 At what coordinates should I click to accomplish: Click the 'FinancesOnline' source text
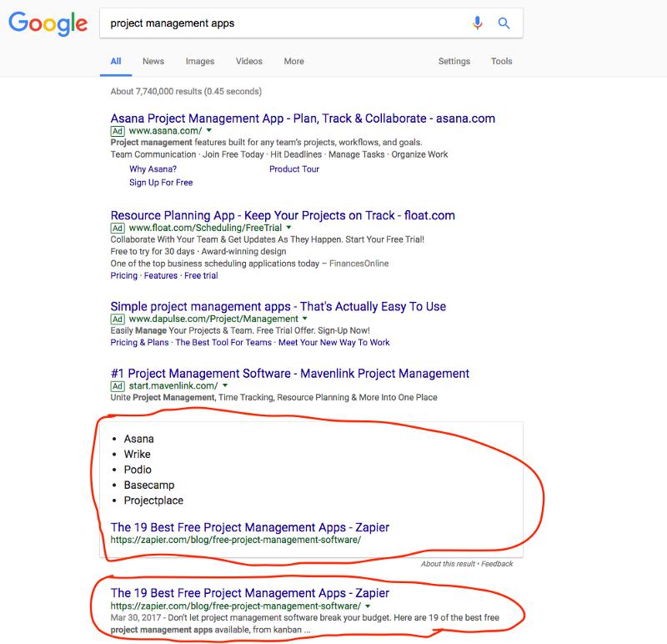(x=359, y=264)
